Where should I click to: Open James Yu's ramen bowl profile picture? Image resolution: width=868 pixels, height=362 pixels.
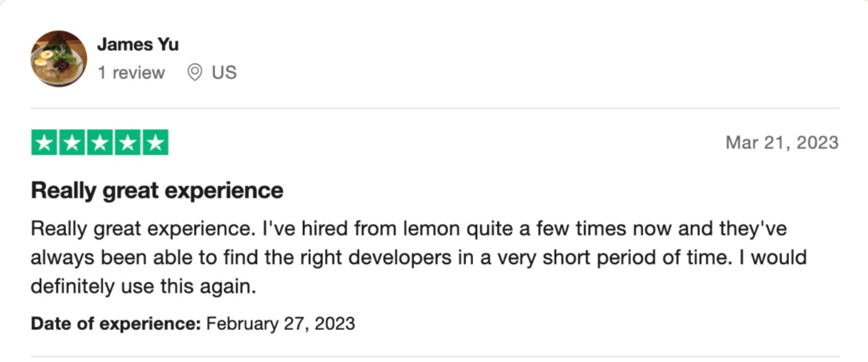pos(59,59)
